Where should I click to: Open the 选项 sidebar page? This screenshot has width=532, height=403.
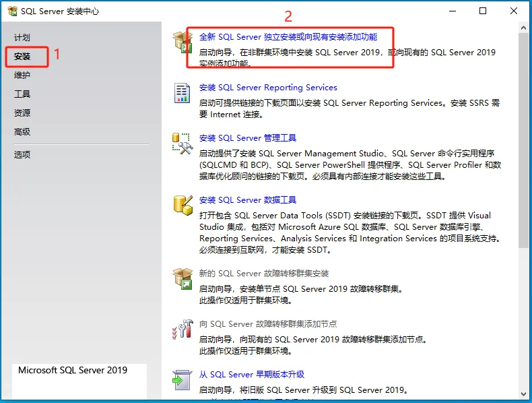click(22, 155)
